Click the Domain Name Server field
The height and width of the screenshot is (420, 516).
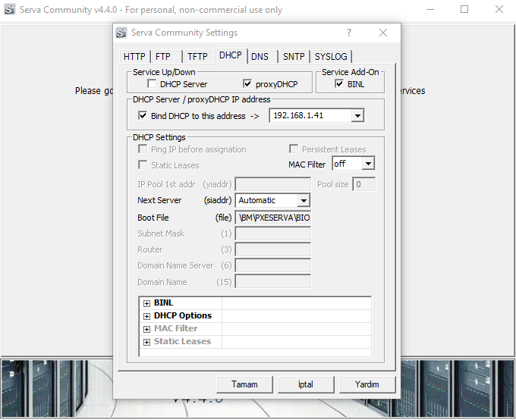273,266
